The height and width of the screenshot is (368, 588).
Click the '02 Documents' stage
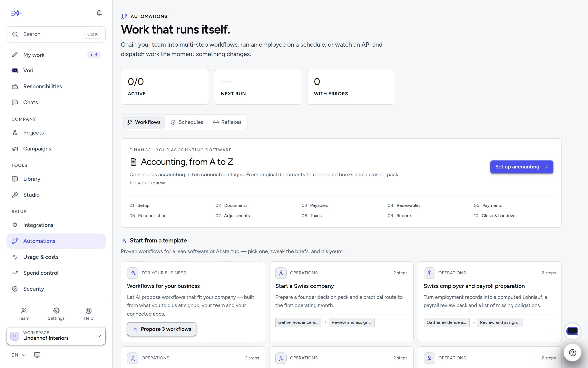(231, 205)
